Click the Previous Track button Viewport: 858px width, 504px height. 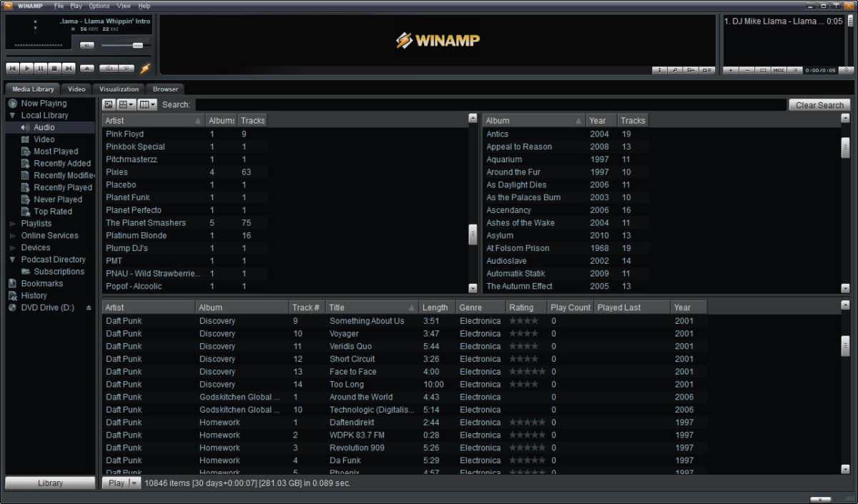click(12, 68)
